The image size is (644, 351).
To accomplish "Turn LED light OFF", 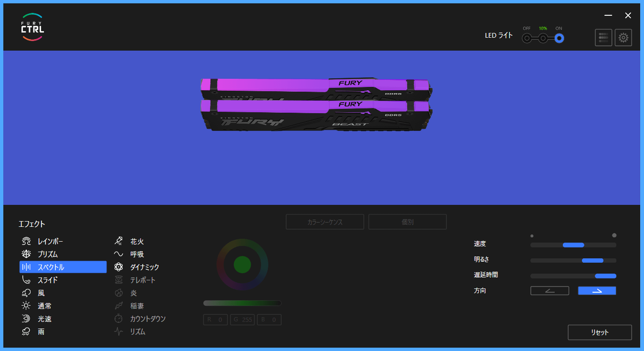I will click(x=527, y=38).
